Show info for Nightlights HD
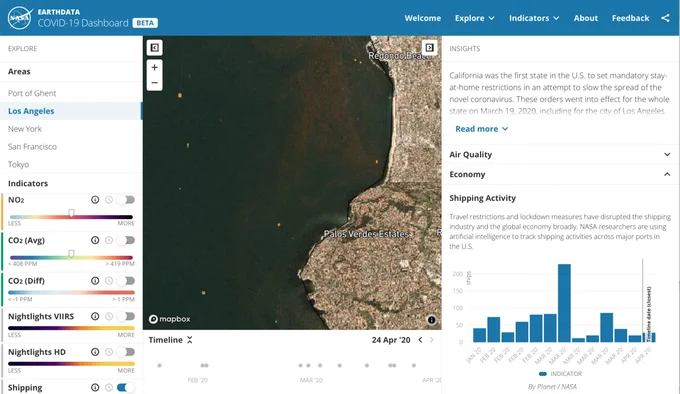680x394 pixels. (95, 352)
